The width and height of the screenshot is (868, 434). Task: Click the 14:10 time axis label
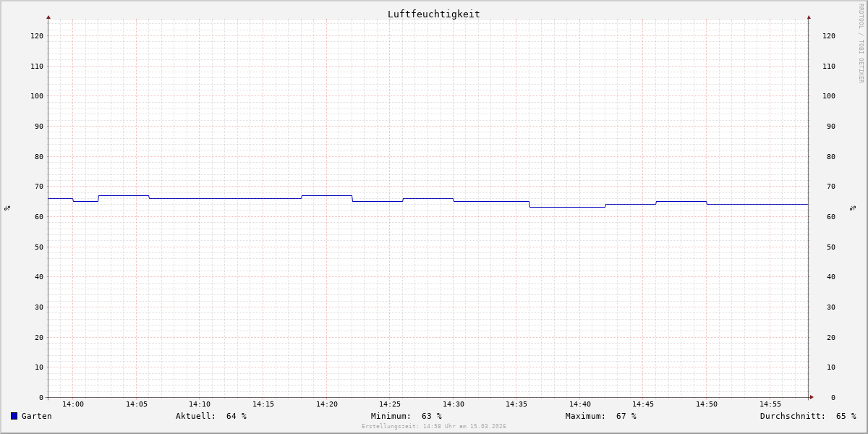click(x=200, y=404)
